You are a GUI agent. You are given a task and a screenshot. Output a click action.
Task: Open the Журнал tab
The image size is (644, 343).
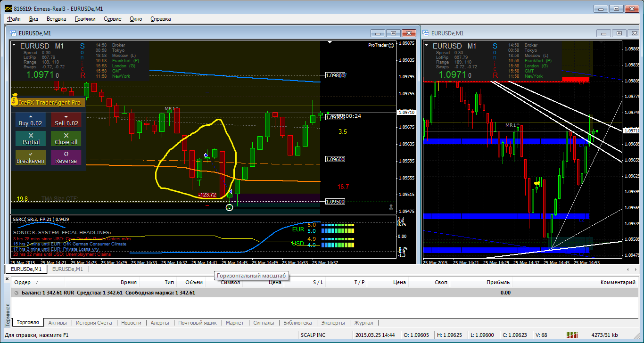coord(363,323)
